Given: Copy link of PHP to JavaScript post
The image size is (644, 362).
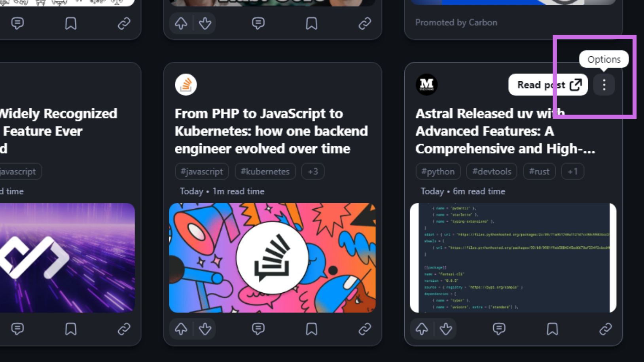Looking at the screenshot, I should click(365, 329).
